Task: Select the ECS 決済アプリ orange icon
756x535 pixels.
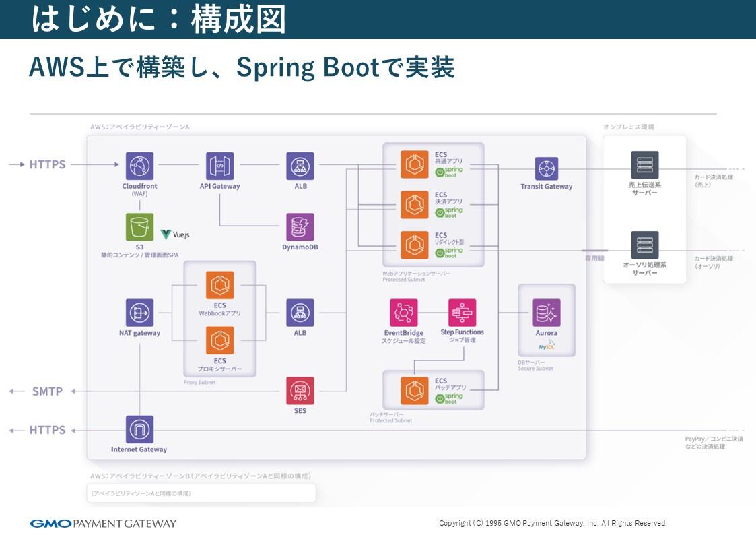Action: [414, 205]
